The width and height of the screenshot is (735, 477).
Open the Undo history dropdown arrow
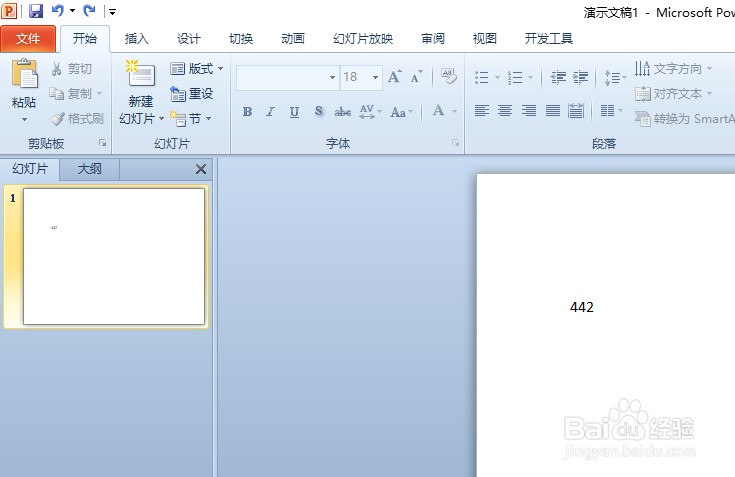pos(72,10)
